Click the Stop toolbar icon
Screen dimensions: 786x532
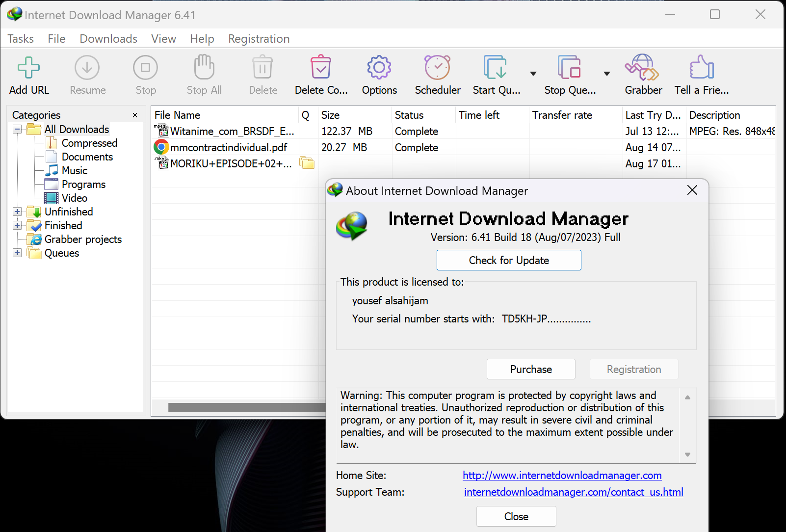[x=146, y=68]
